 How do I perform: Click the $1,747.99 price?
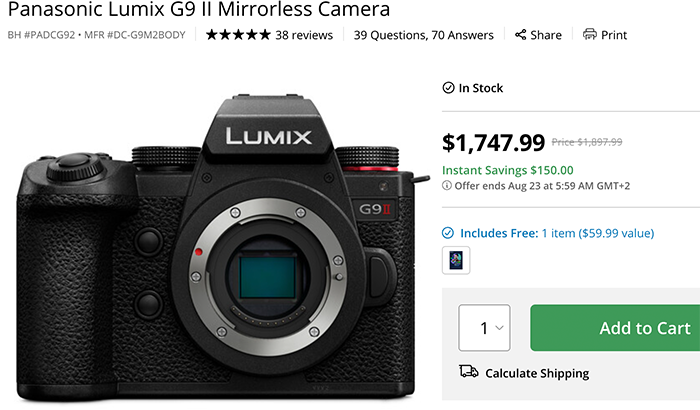click(x=493, y=143)
